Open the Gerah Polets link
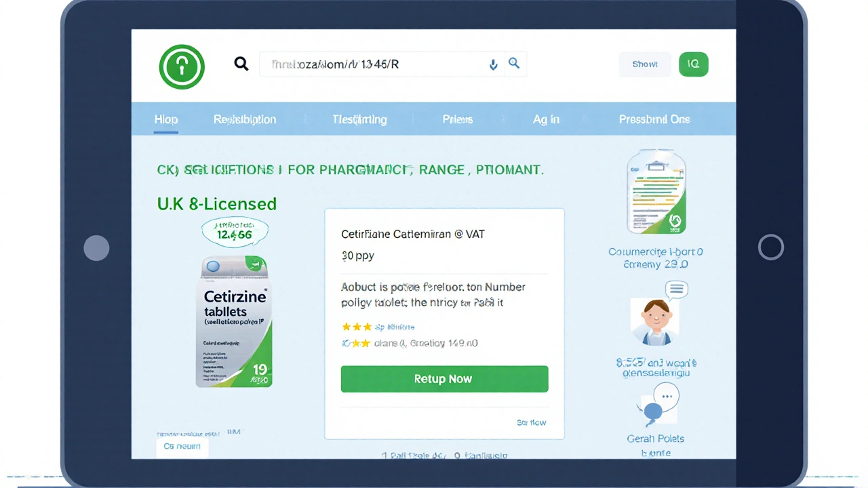This screenshot has width=868, height=488. (x=655, y=439)
